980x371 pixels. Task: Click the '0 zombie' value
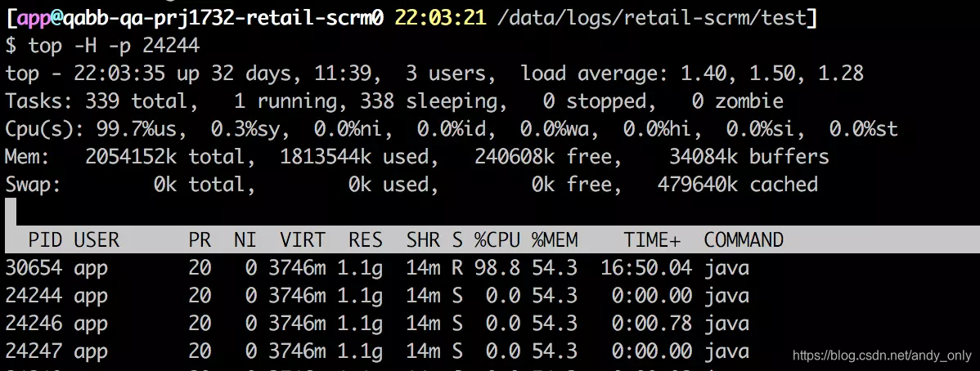(738, 101)
